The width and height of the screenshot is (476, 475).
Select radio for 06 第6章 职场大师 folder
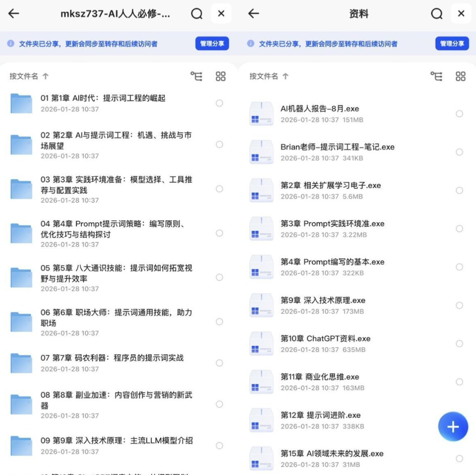[x=219, y=321]
